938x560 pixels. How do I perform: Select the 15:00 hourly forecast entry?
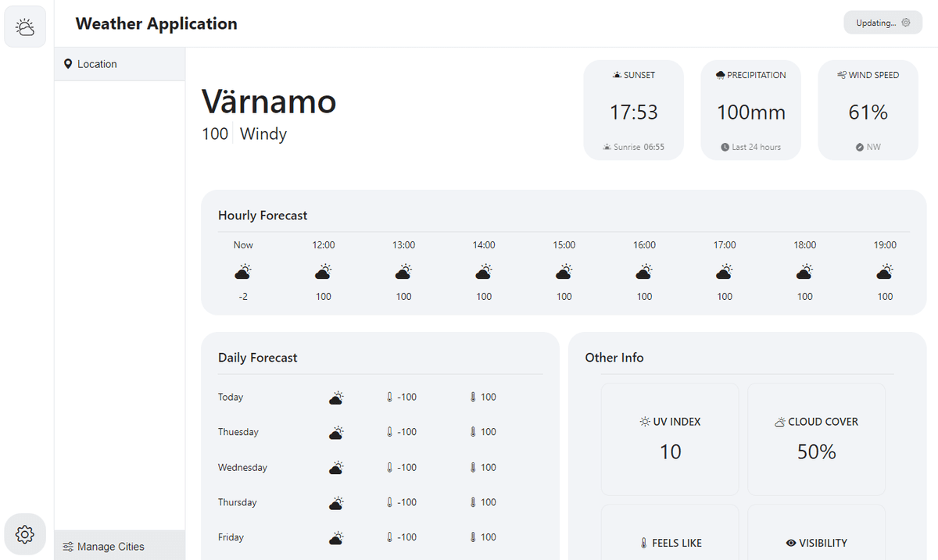[564, 270]
